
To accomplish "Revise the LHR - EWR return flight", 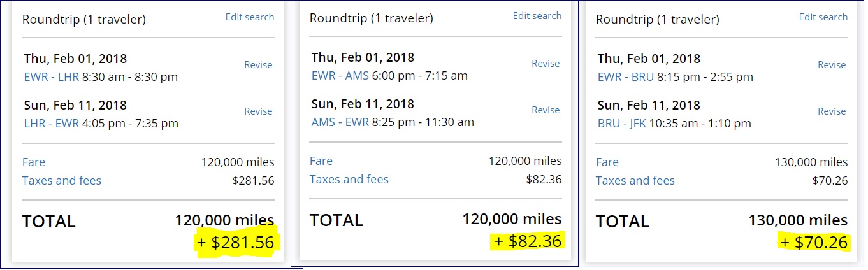I will [258, 111].
